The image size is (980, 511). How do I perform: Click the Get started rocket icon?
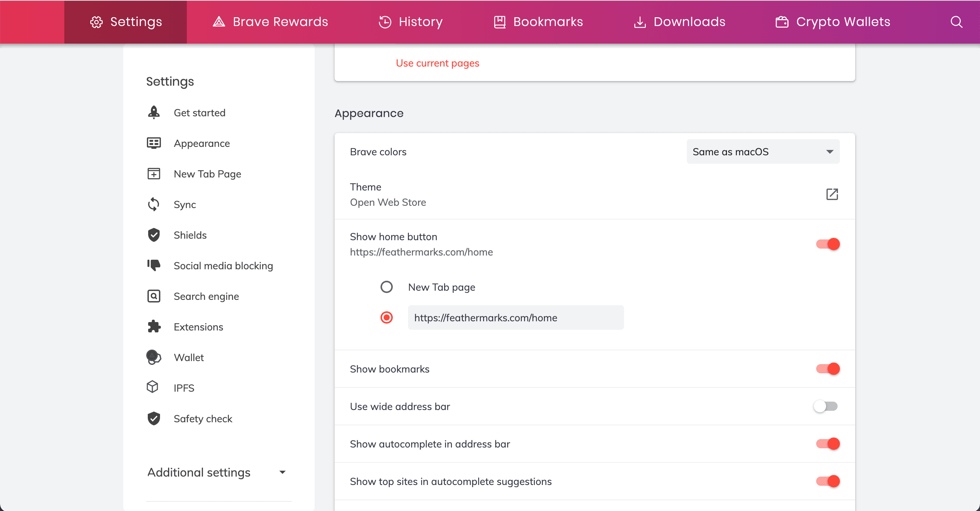pyautogui.click(x=154, y=112)
